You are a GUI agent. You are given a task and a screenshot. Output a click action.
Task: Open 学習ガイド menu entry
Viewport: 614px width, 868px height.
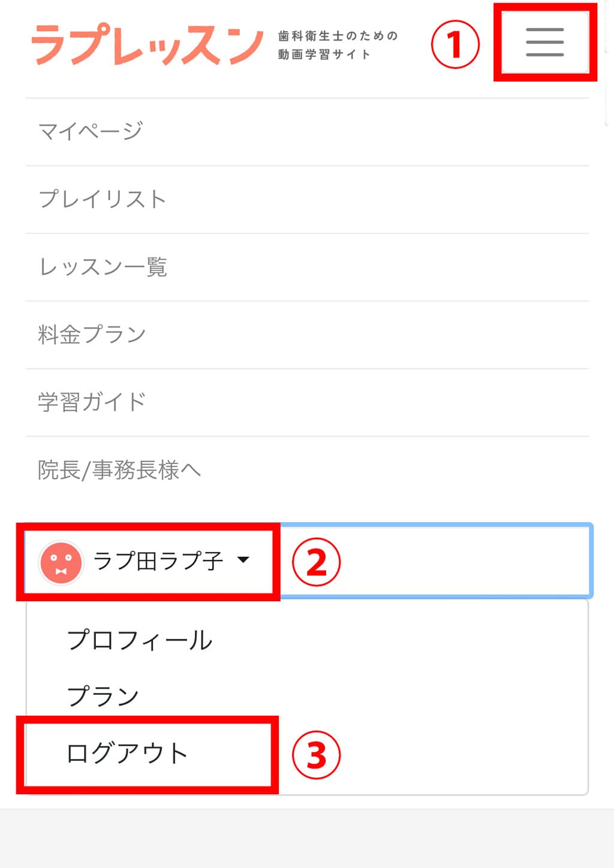coord(92,402)
